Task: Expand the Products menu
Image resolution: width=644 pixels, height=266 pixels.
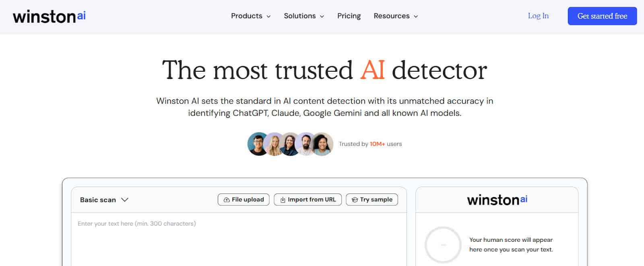Action: coord(250,16)
